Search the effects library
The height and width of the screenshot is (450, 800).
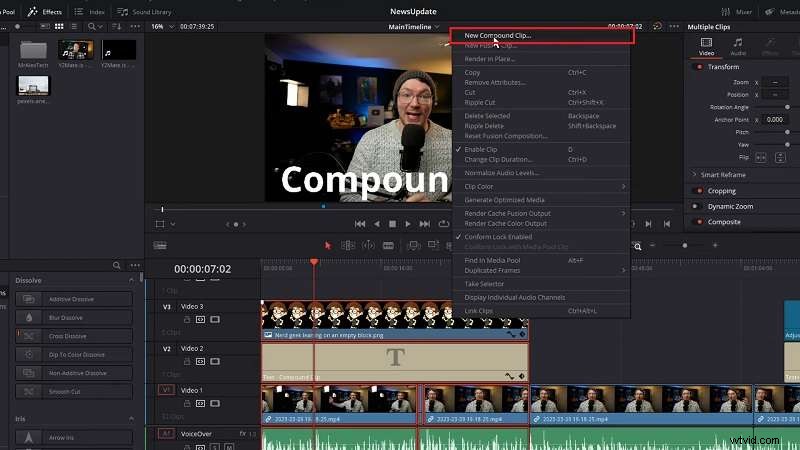click(116, 265)
